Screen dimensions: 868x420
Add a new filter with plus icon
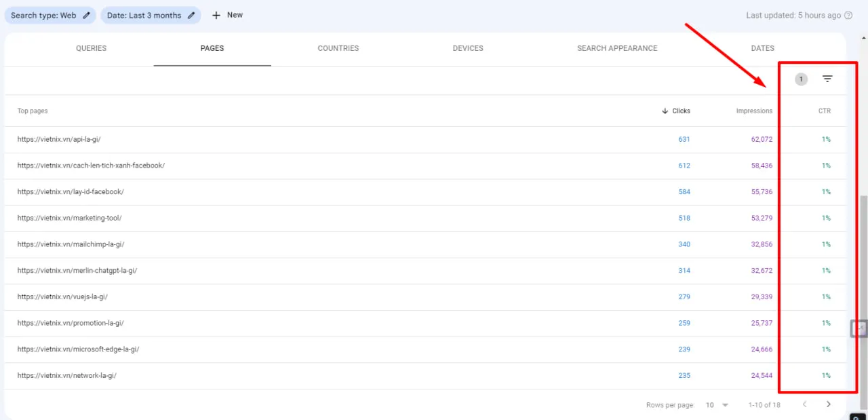227,15
